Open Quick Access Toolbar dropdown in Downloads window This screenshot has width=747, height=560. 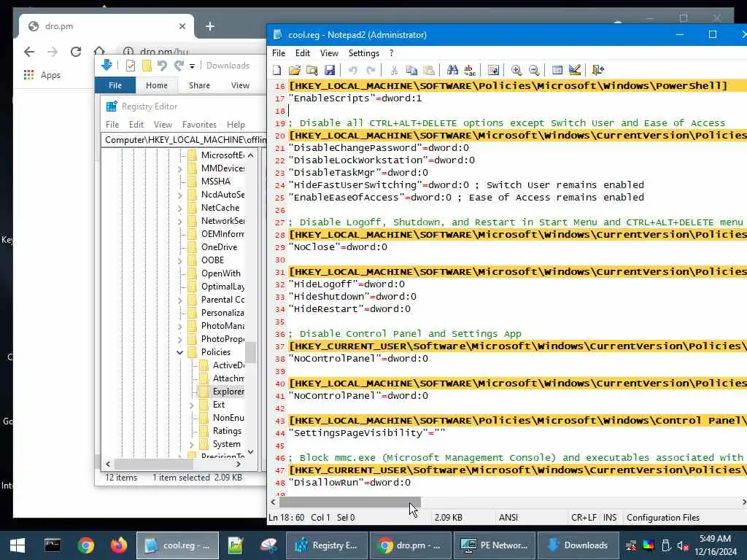tap(192, 66)
